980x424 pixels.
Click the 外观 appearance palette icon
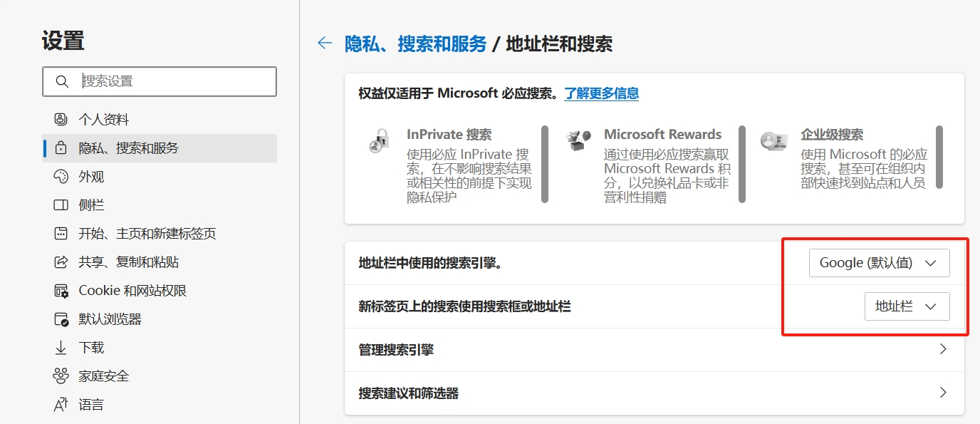click(61, 177)
